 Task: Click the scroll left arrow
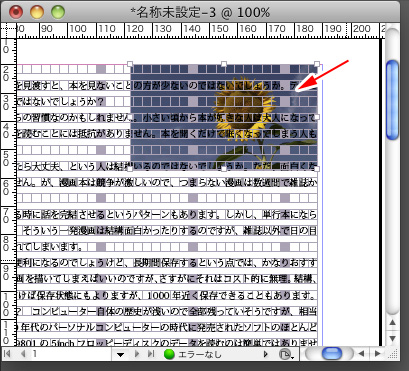coord(361,354)
